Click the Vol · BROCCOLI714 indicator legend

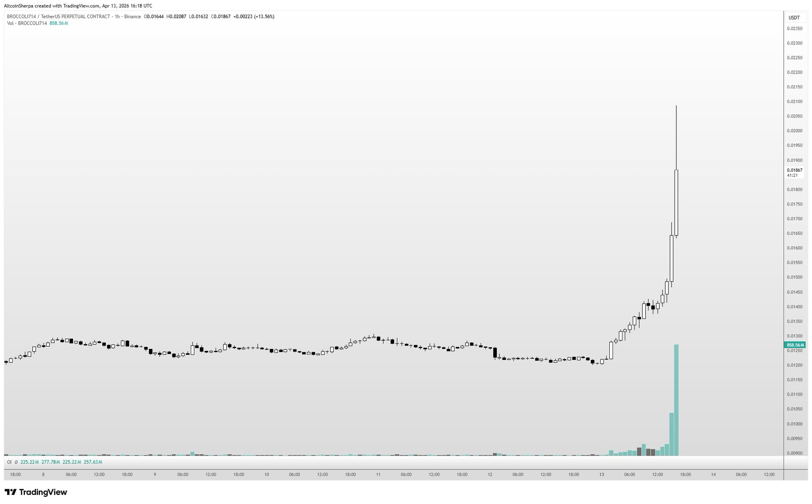click(27, 23)
